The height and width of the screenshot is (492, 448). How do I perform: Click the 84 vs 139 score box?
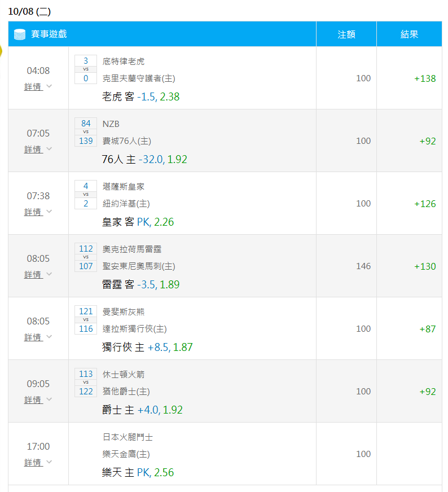click(x=86, y=132)
